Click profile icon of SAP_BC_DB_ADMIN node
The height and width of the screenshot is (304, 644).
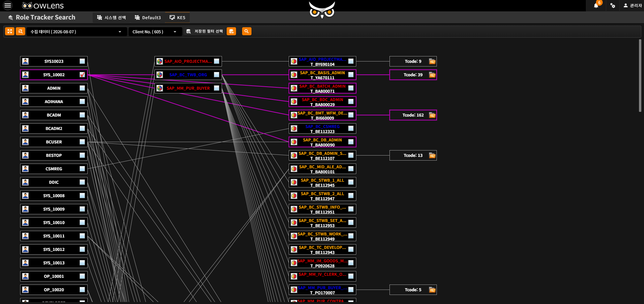pos(294,142)
